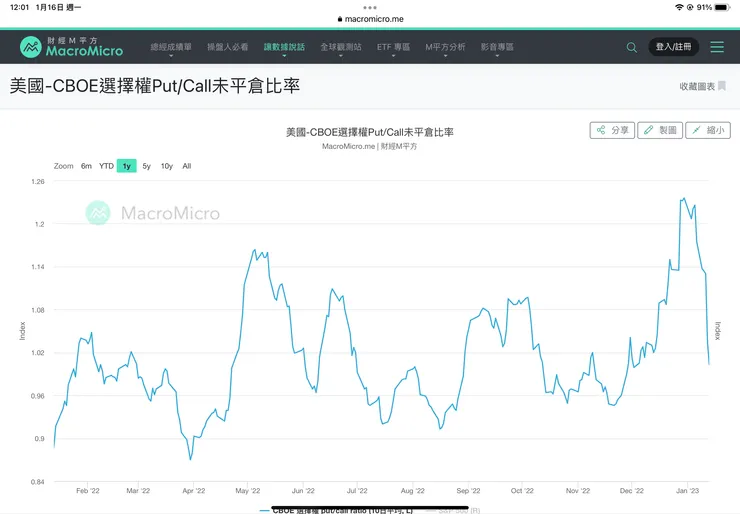Click the Feb '22 axis label
The width and height of the screenshot is (740, 514).
(88, 491)
